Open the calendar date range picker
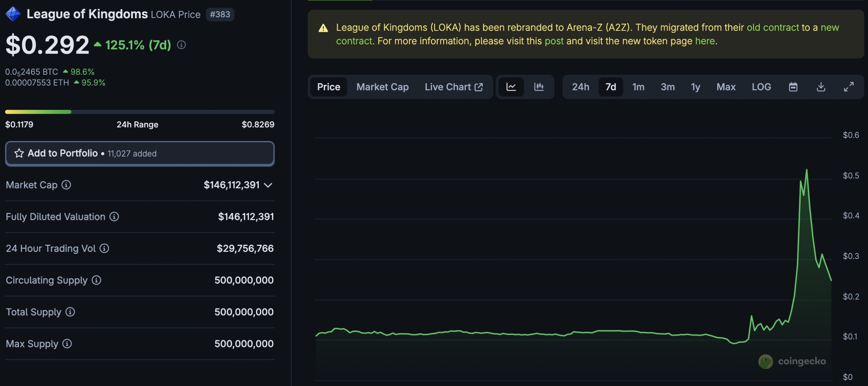This screenshot has width=868, height=386. click(793, 87)
